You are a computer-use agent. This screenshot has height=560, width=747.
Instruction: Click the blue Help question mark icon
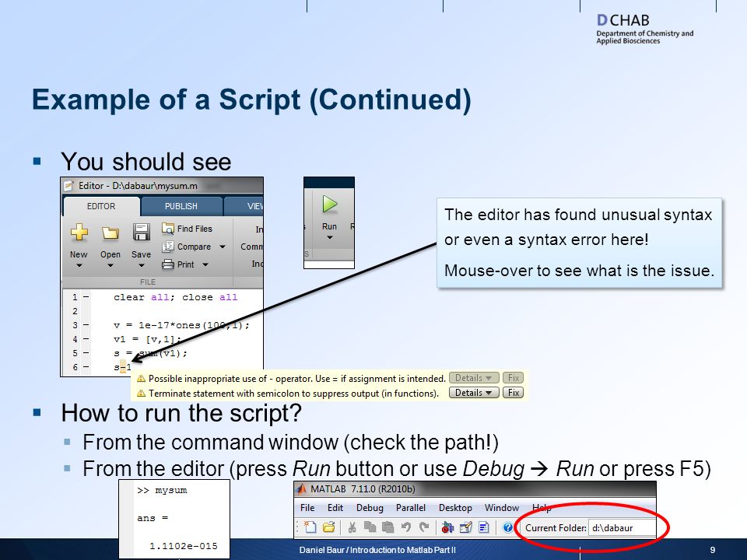click(x=508, y=527)
